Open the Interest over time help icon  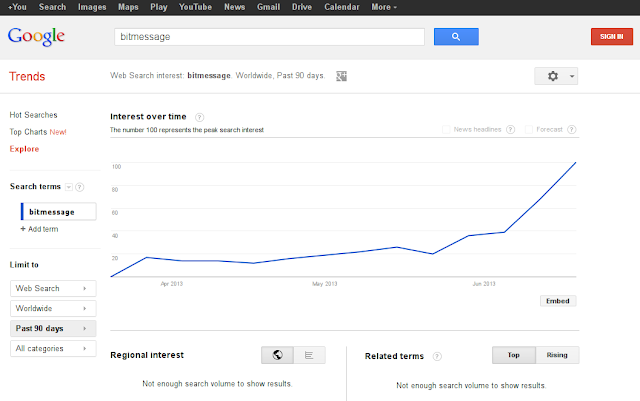pyautogui.click(x=199, y=117)
